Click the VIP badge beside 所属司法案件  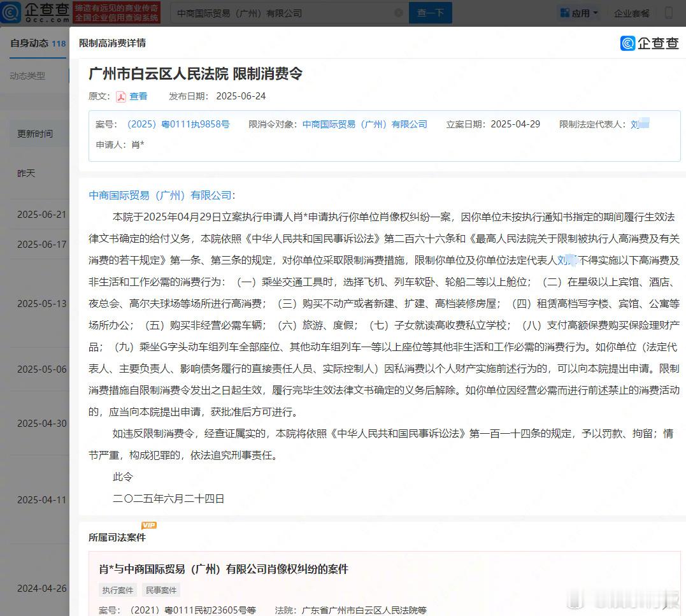[x=149, y=525]
